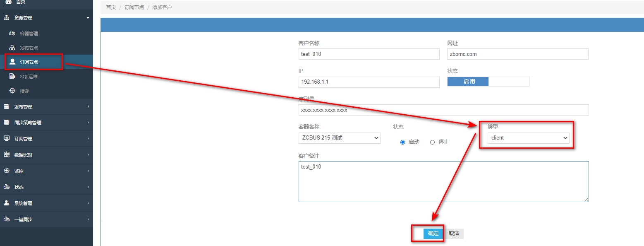The image size is (644, 246).
Task: Open the 类型 client dropdown
Action: (528, 138)
